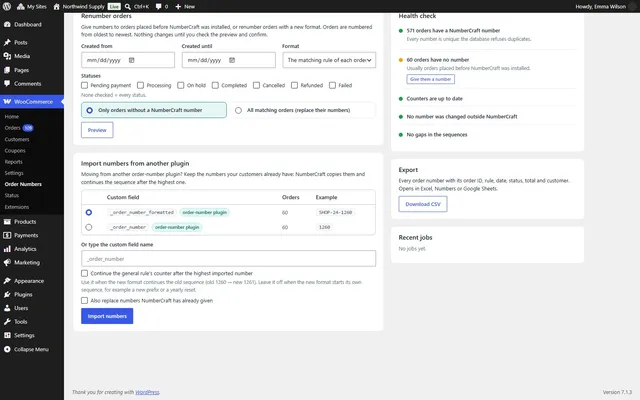Viewport: 640px width, 400px height.
Task: Open calendar picker for Created until
Action: (x=232, y=60)
